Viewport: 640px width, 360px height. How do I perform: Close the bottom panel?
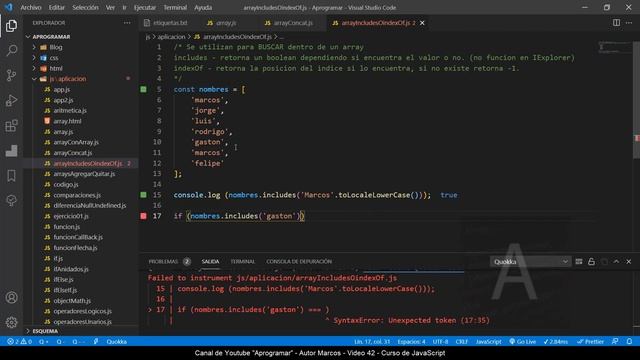(629, 262)
